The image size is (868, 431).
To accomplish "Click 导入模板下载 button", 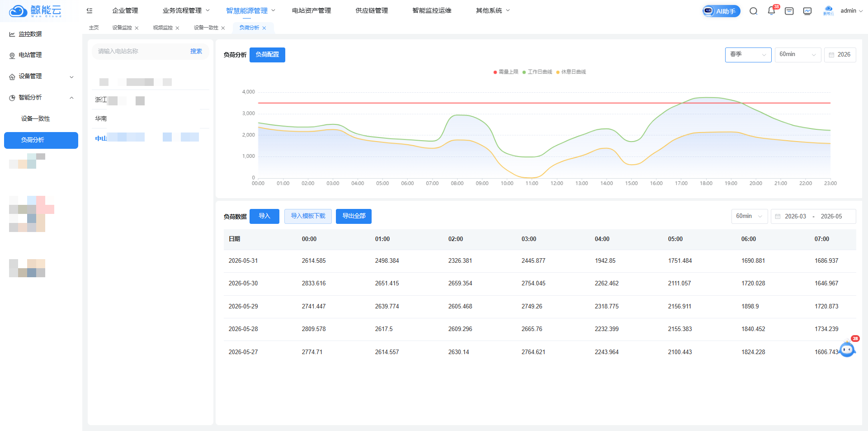I will tap(308, 216).
